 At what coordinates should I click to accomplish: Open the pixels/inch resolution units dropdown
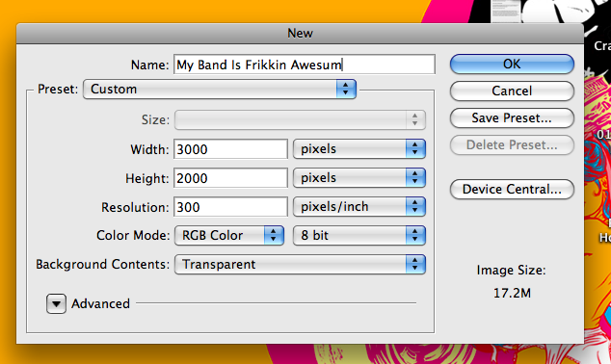[x=359, y=207]
